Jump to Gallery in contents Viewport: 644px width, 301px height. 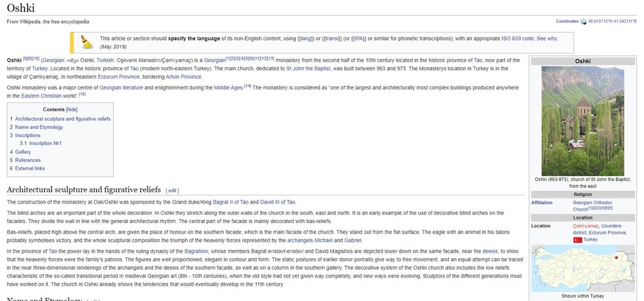pyautogui.click(x=23, y=152)
